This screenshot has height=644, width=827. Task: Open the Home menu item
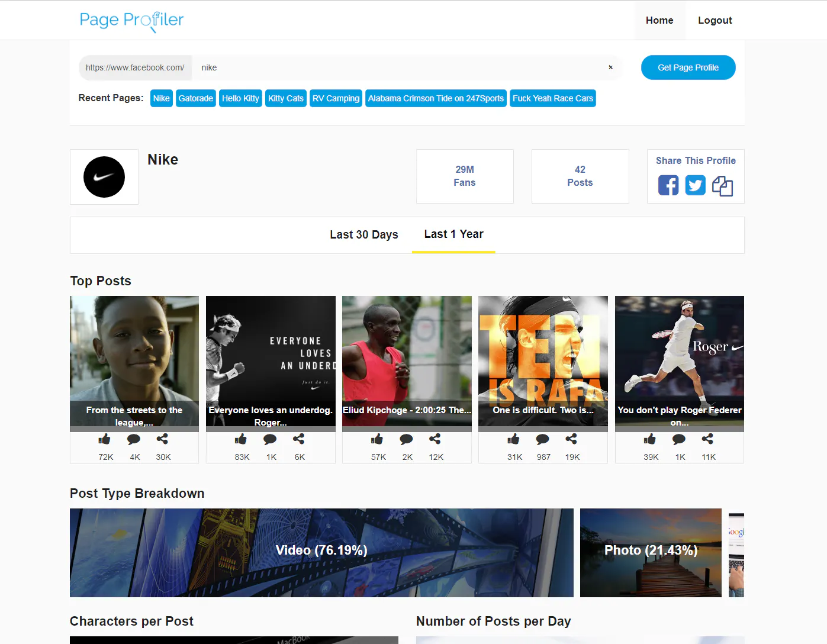coord(659,20)
